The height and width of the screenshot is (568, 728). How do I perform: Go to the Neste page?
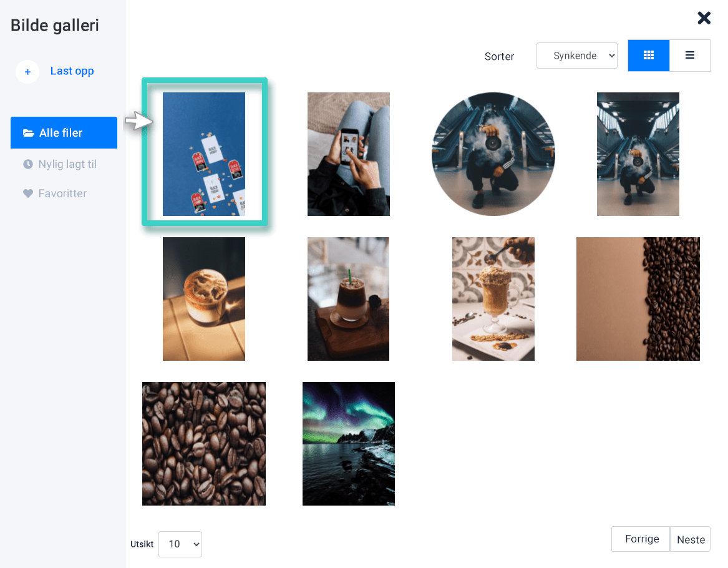pos(690,539)
